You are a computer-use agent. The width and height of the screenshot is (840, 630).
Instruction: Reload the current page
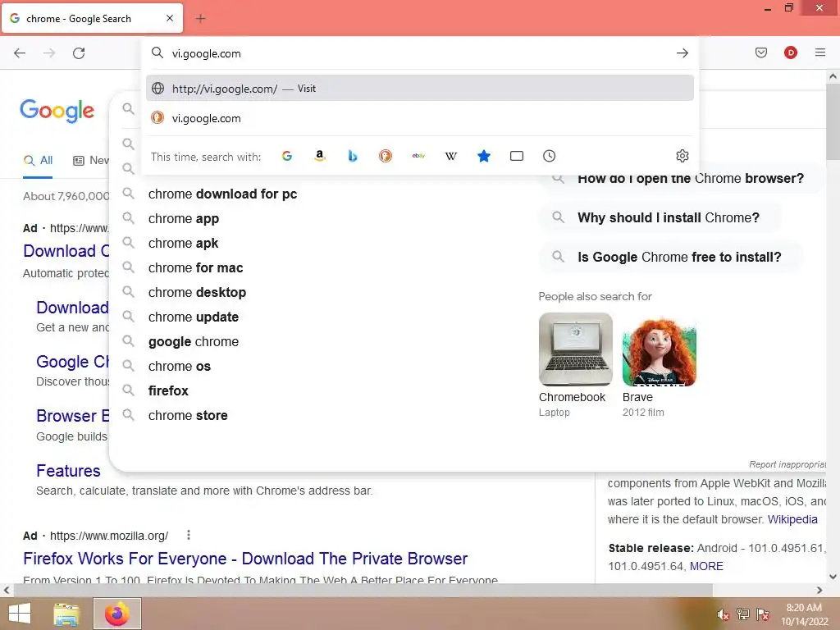click(x=79, y=53)
